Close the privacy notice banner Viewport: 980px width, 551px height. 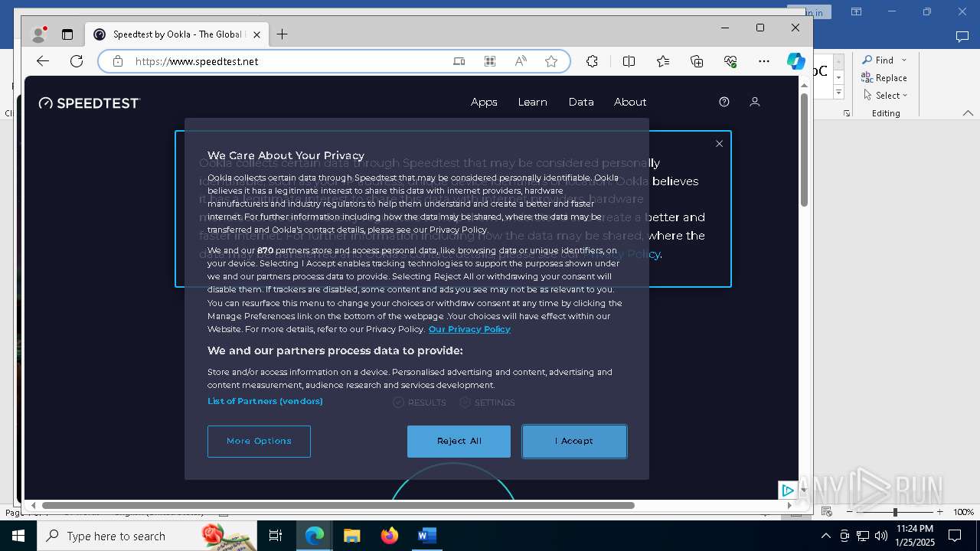click(719, 144)
